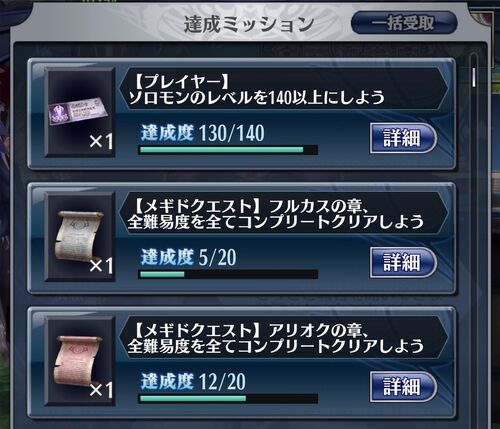Select the 【プレイヤー】 mission title banner

point(283,89)
